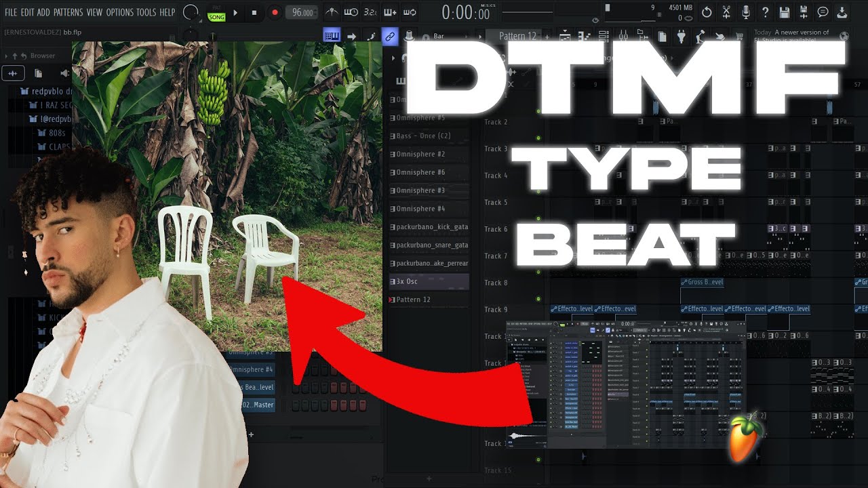This screenshot has height=488, width=868.
Task: Open the Channel rack view icon
Action: tap(604, 36)
